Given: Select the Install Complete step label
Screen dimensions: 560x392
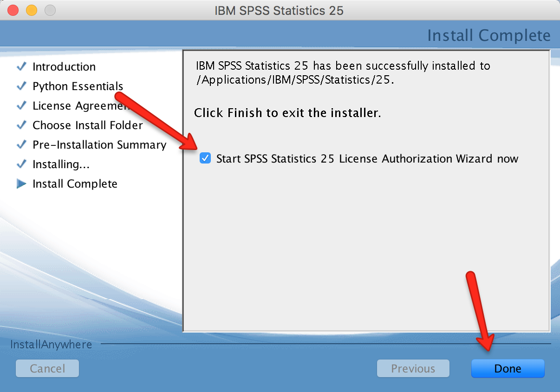Looking at the screenshot, I should pyautogui.click(x=75, y=184).
